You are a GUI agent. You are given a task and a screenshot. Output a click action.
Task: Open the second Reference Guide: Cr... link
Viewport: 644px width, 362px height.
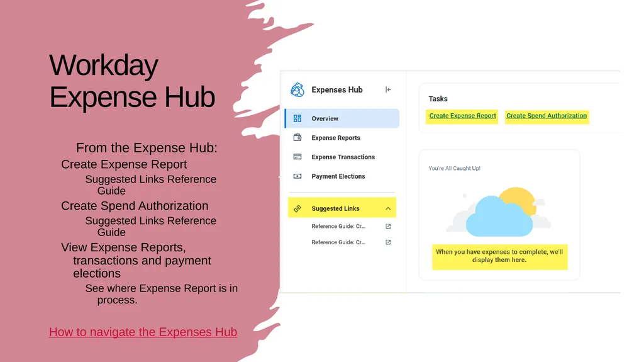338,242
